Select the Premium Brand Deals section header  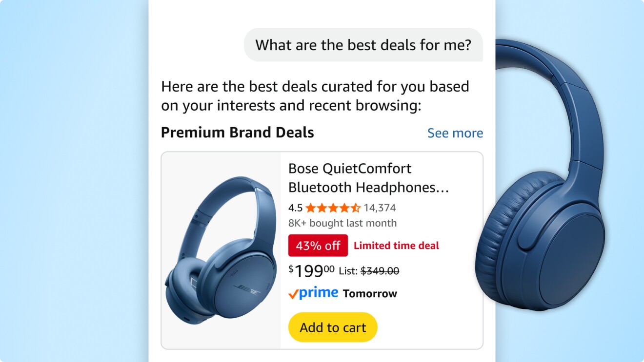click(237, 132)
